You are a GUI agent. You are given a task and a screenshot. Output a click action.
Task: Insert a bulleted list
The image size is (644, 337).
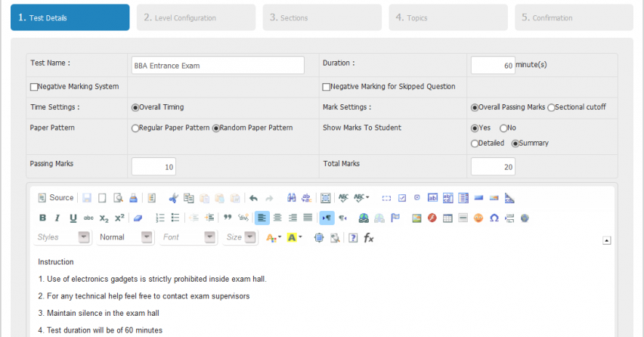(x=175, y=218)
